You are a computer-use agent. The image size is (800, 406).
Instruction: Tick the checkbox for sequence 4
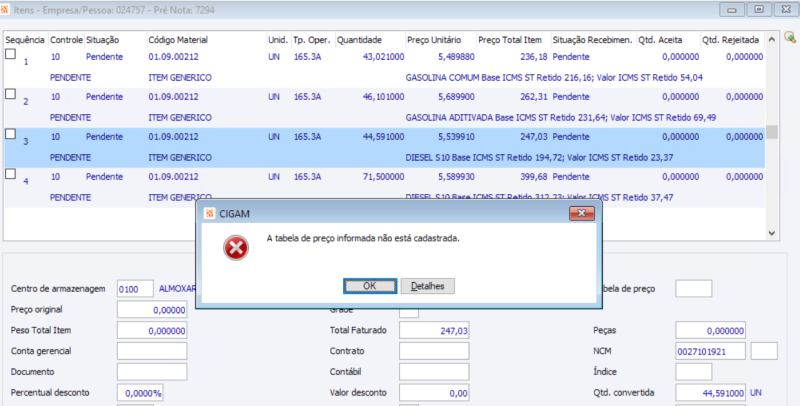(x=10, y=174)
